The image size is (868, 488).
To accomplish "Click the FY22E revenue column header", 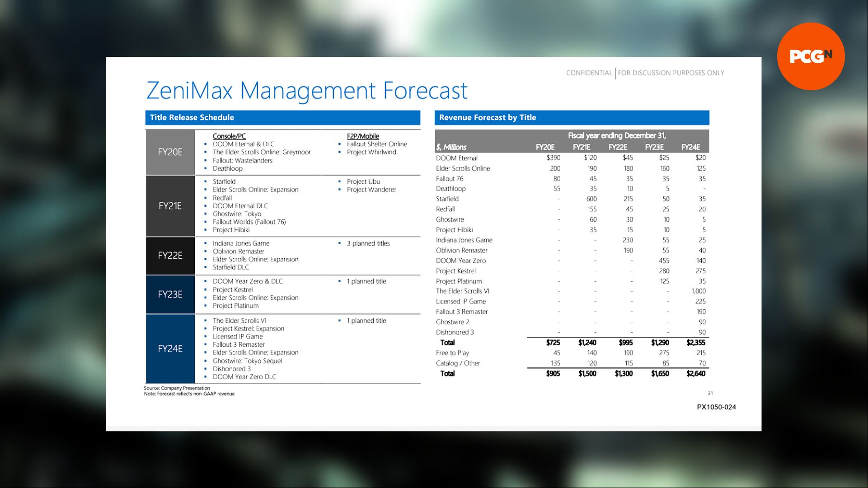I will pos(618,147).
